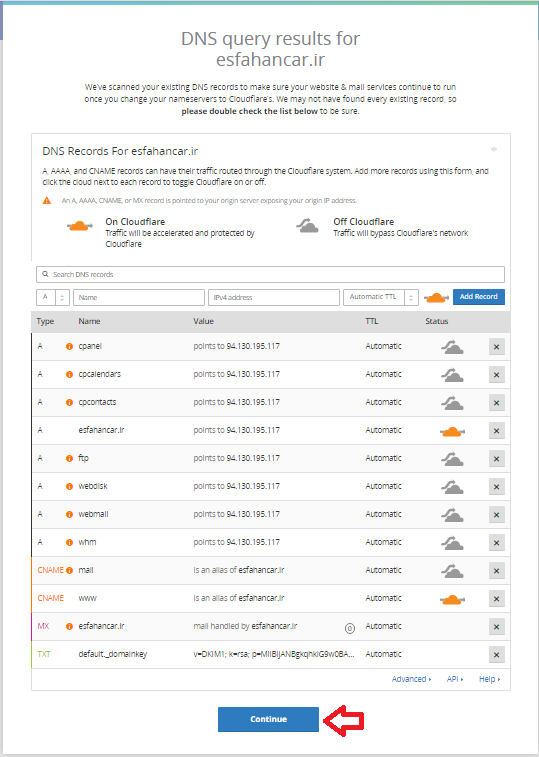This screenshot has height=757, width=539.
Task: Delete the MX esfahancar.ir record
Action: [496, 627]
